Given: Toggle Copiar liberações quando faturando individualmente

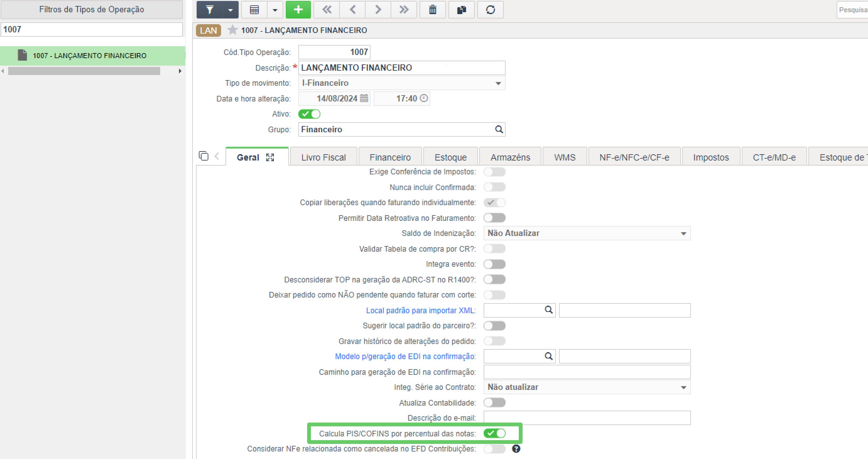Looking at the screenshot, I should pos(494,203).
